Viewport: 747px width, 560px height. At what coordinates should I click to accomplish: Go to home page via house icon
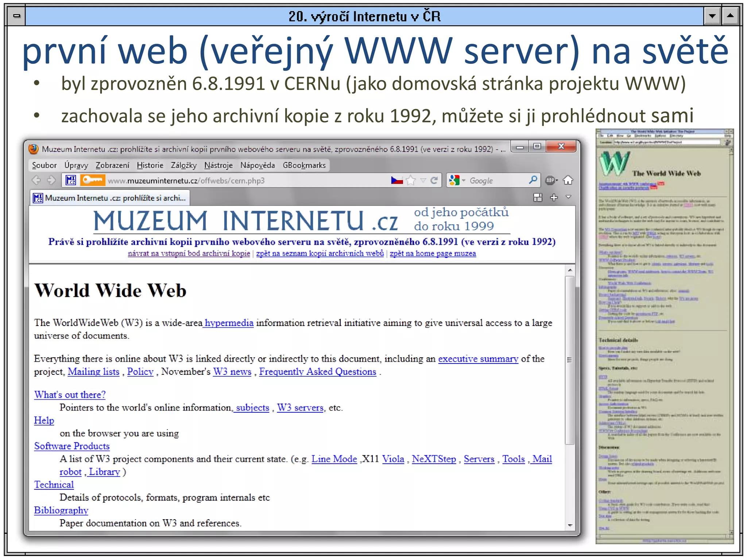[x=568, y=180]
